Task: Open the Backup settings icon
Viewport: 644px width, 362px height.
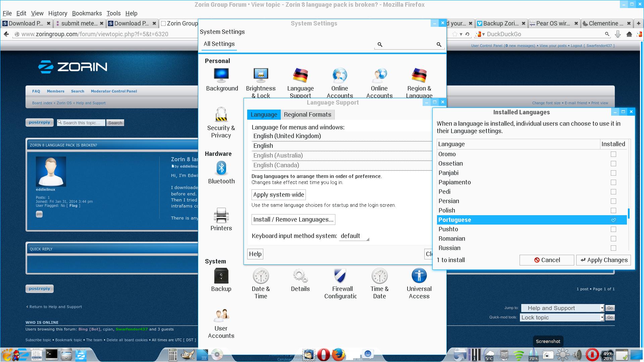Action: point(221,276)
